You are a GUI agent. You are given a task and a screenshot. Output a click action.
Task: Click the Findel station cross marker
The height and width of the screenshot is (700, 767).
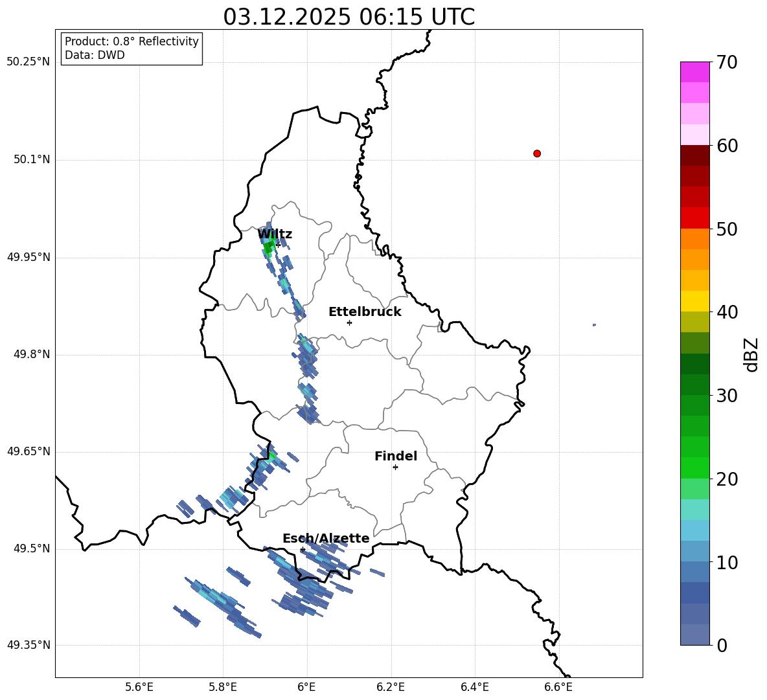(395, 468)
